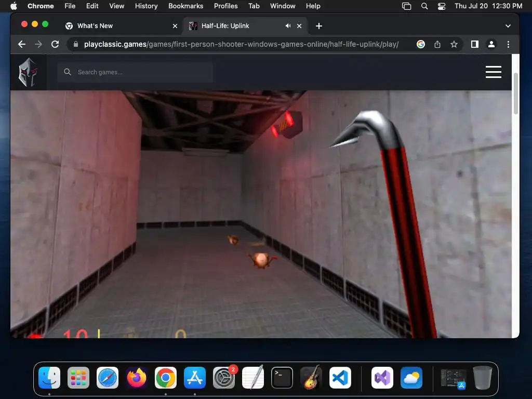Open Terminal from the Dock
532x399 pixels.
click(282, 378)
